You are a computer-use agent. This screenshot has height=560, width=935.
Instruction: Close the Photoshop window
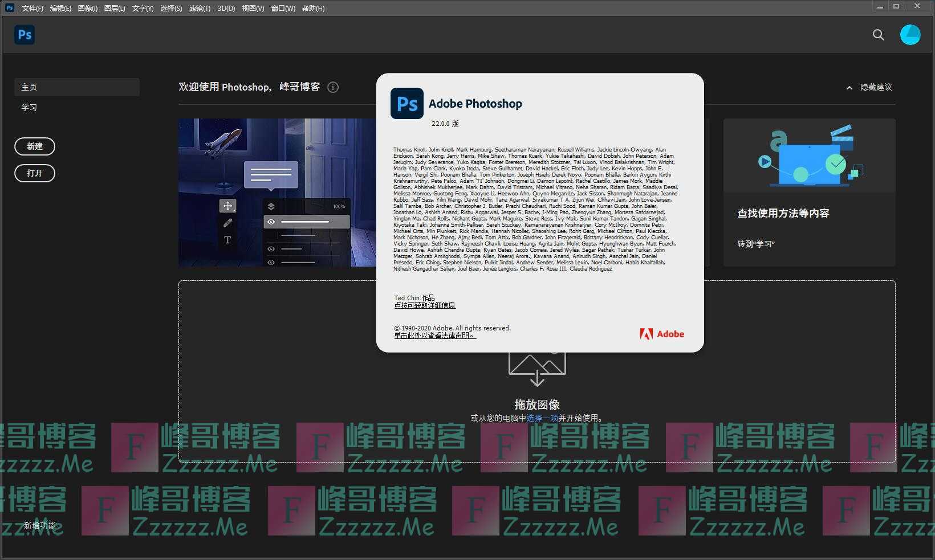(x=917, y=7)
